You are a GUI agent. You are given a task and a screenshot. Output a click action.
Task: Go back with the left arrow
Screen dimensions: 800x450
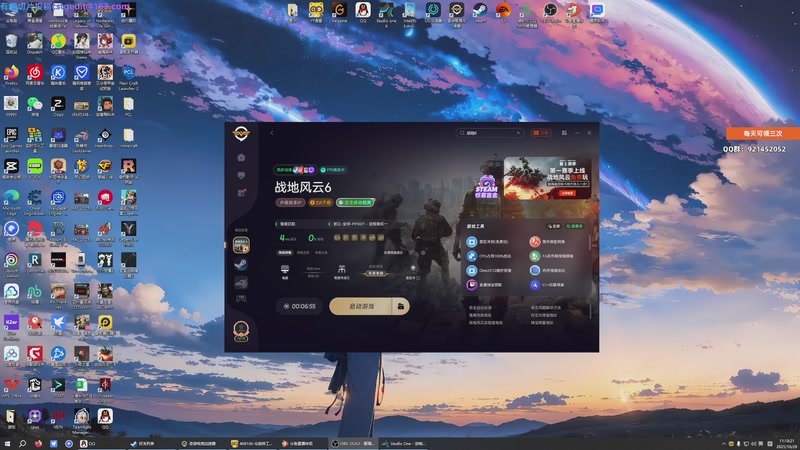[272, 133]
